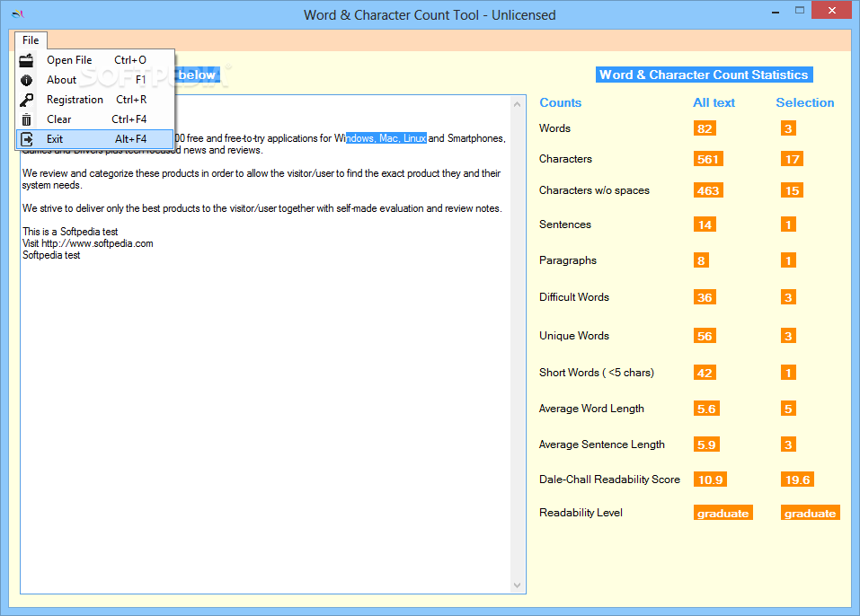Select Clear in the File menu
This screenshot has height=616, width=860.
(95, 119)
